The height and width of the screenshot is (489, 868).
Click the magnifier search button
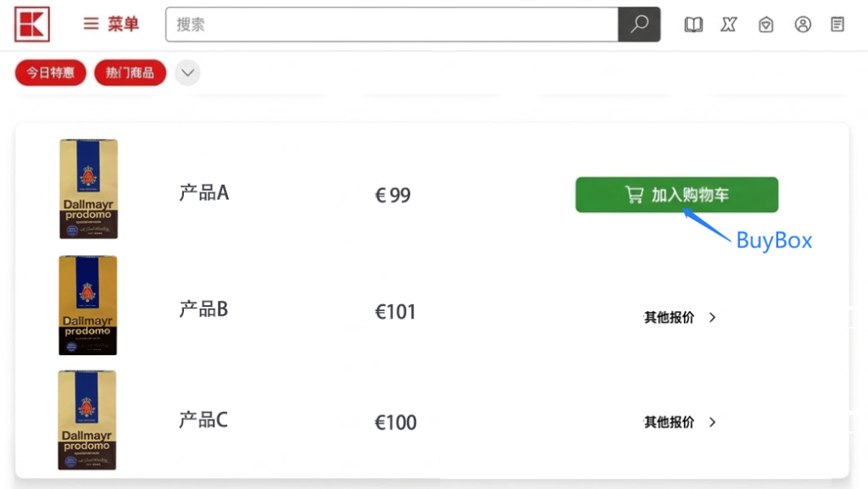click(x=639, y=25)
